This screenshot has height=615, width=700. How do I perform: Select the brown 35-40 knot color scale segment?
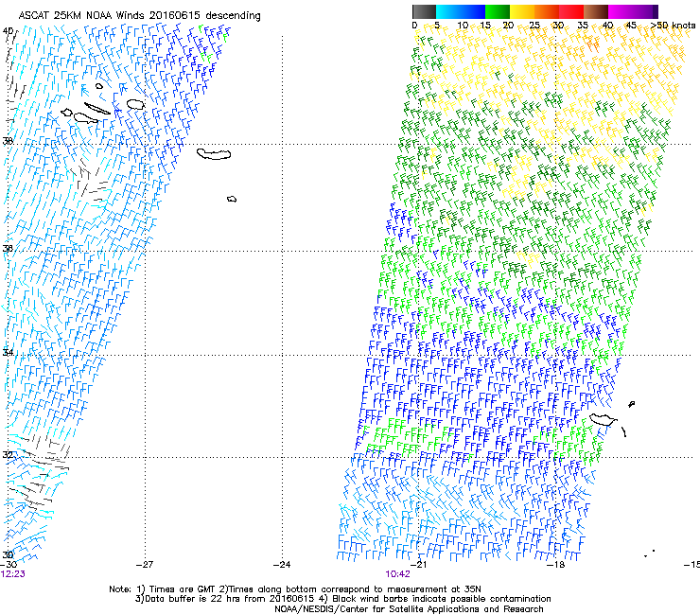[x=596, y=11]
